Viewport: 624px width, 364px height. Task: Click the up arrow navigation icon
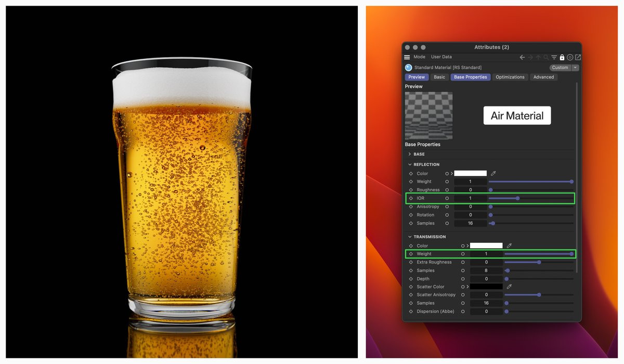(538, 57)
